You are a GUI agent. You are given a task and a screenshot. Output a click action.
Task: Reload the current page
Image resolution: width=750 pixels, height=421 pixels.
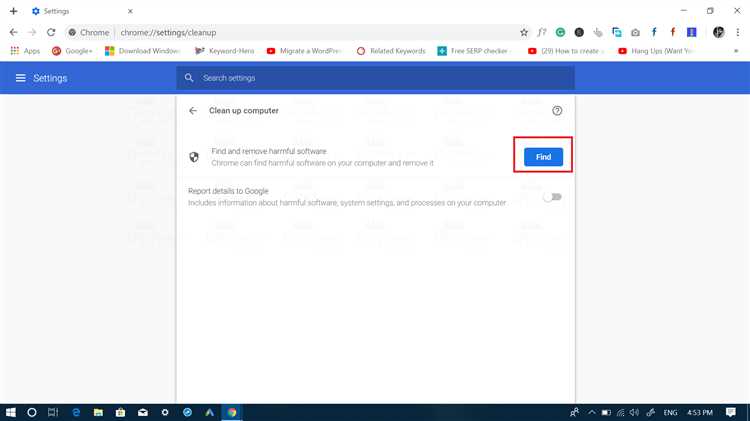coord(51,33)
